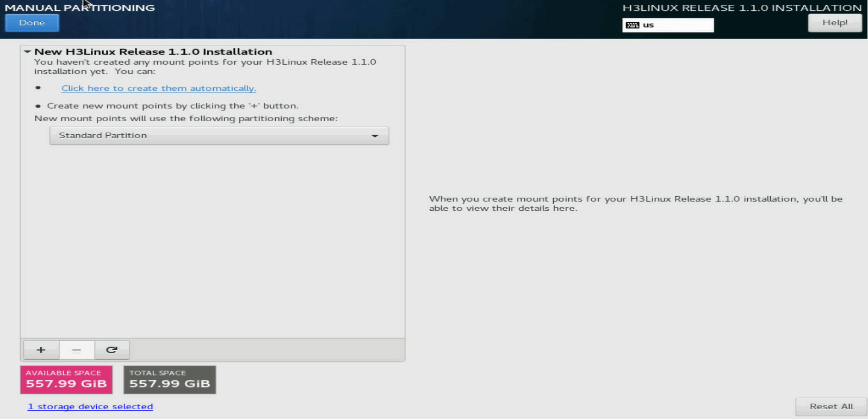Click the minus icon to remove mount point
The width and height of the screenshot is (868, 419).
tap(77, 350)
